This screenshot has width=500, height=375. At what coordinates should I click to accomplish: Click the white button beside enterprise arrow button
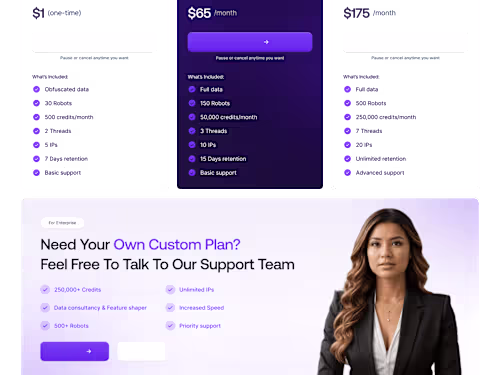[141, 351]
